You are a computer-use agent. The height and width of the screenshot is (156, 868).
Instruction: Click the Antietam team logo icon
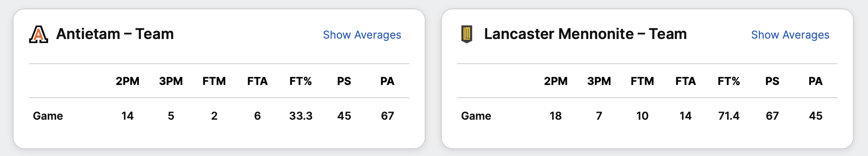tap(39, 34)
